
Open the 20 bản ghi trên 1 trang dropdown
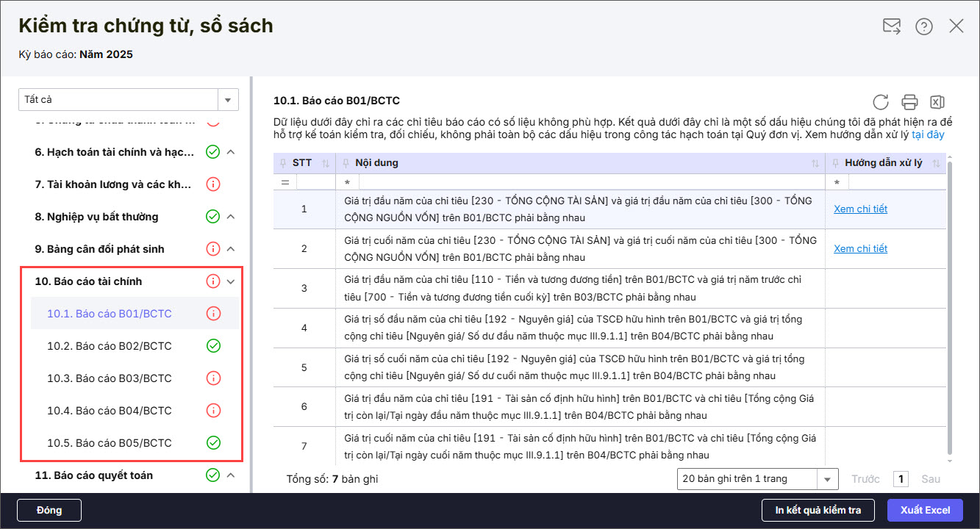tap(828, 479)
